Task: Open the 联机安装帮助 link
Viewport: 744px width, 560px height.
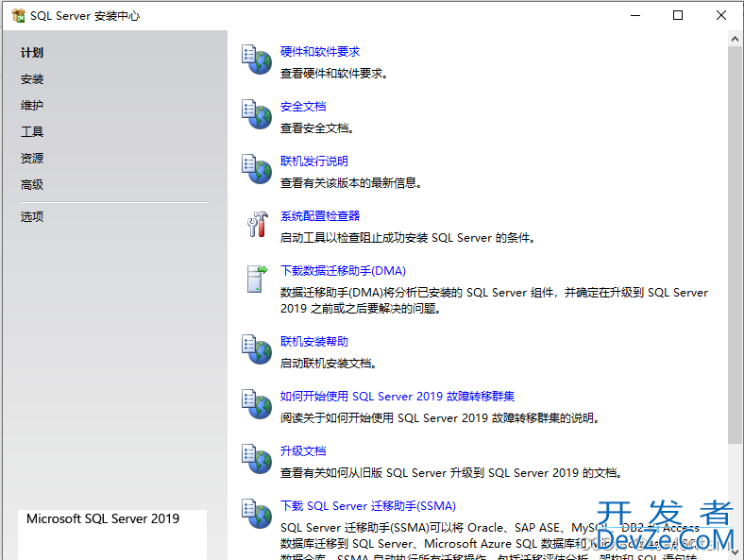Action: pos(314,342)
